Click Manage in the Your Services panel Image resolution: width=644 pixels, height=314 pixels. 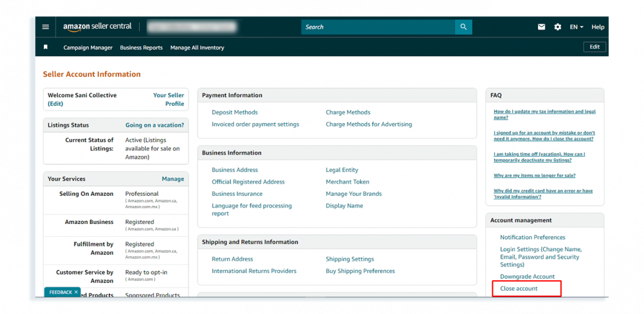click(173, 179)
